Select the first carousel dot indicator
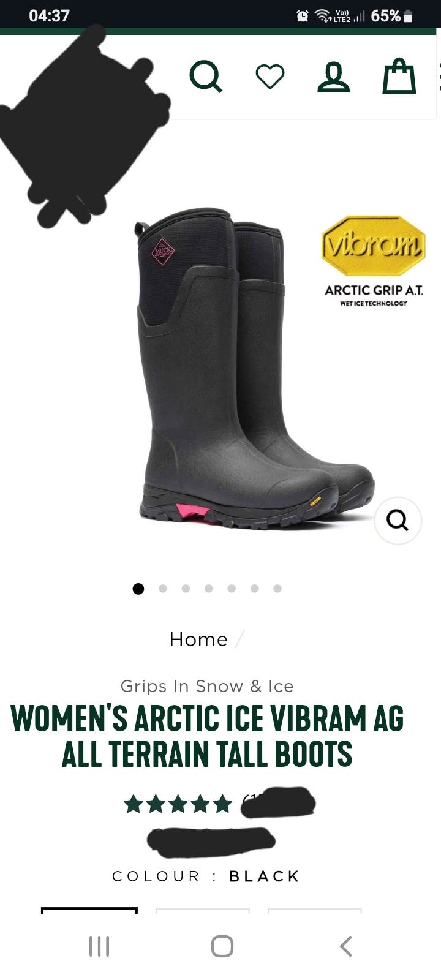The width and height of the screenshot is (441, 980). (138, 589)
